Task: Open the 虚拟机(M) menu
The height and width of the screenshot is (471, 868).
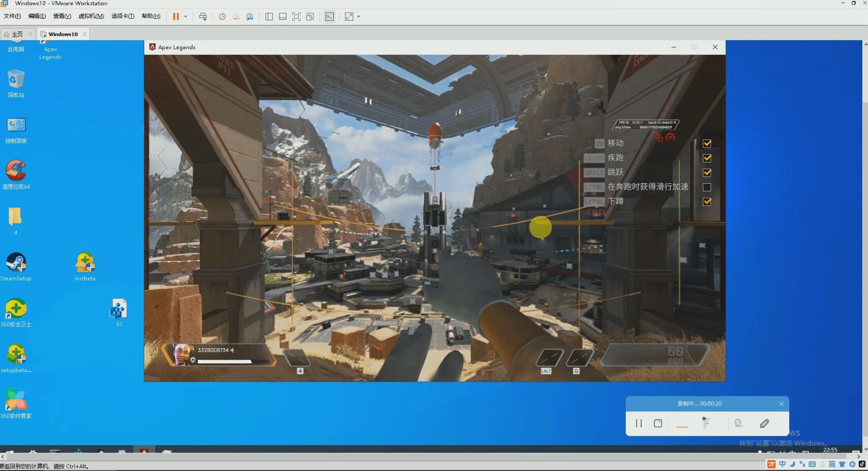Action: tap(91, 16)
